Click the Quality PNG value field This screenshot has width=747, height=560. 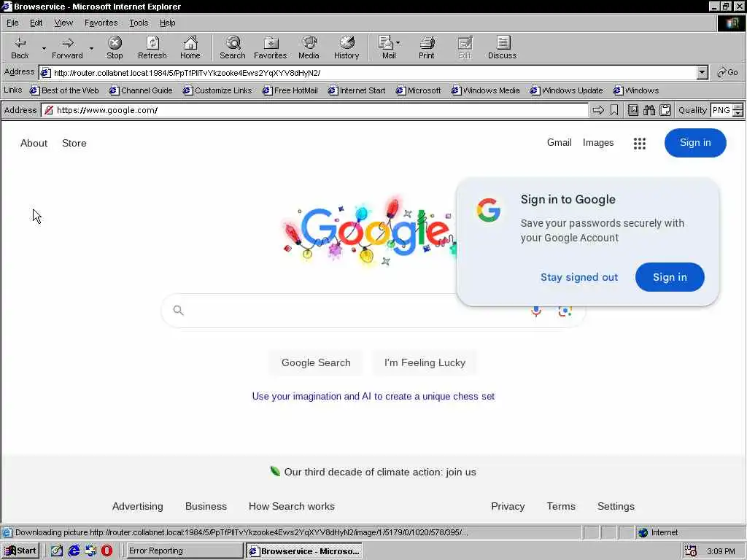[721, 111]
